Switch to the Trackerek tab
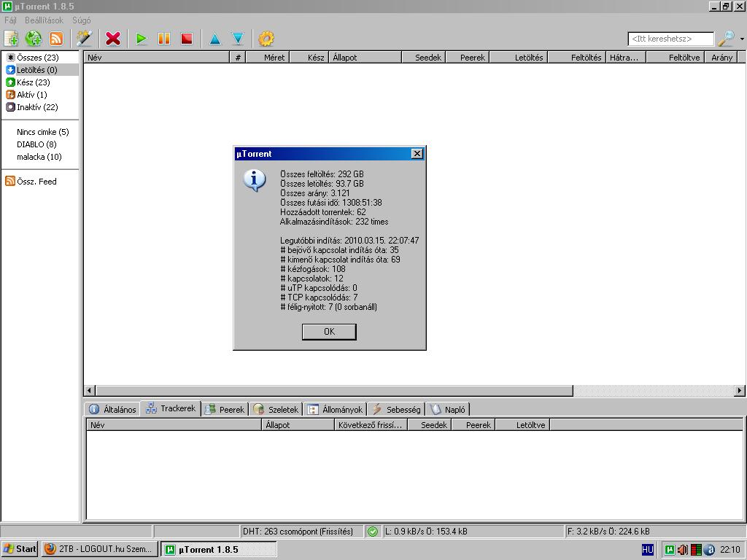The image size is (747, 560). pos(171,408)
